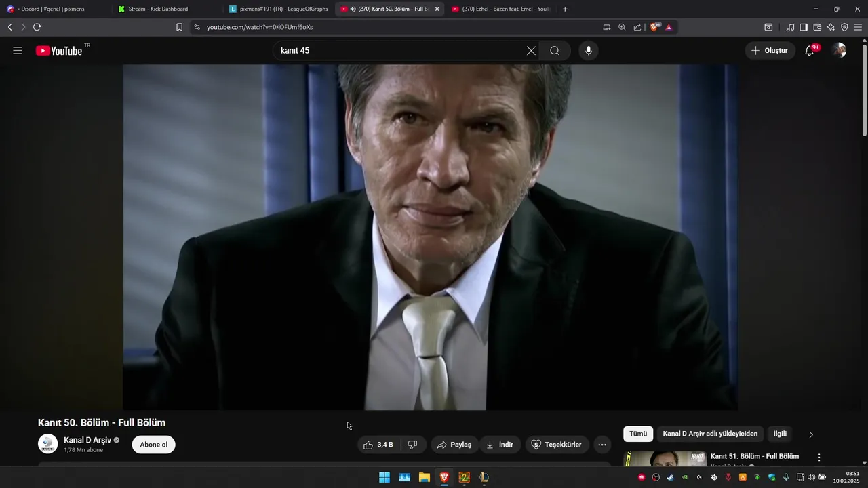Screen dimensions: 868x488
Task: Open League of Legends taskbar icon
Action: coord(484,477)
